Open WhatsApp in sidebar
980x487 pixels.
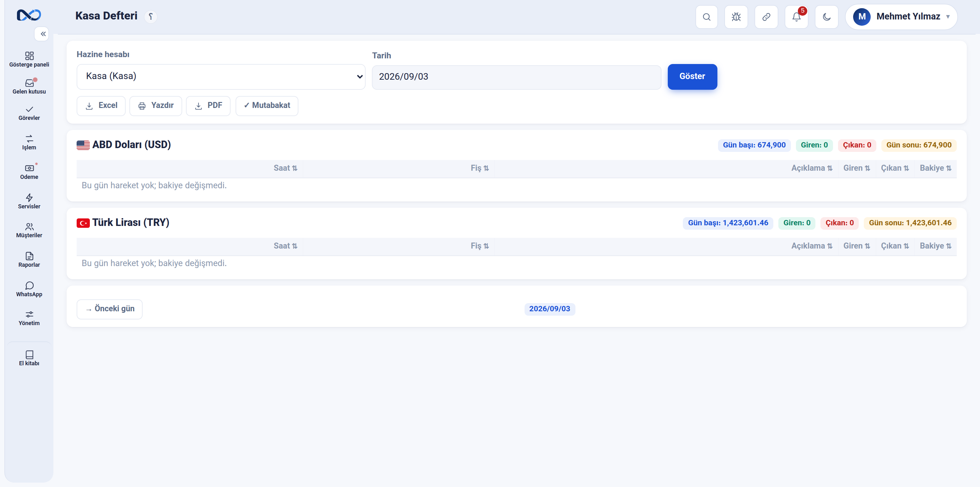click(29, 289)
